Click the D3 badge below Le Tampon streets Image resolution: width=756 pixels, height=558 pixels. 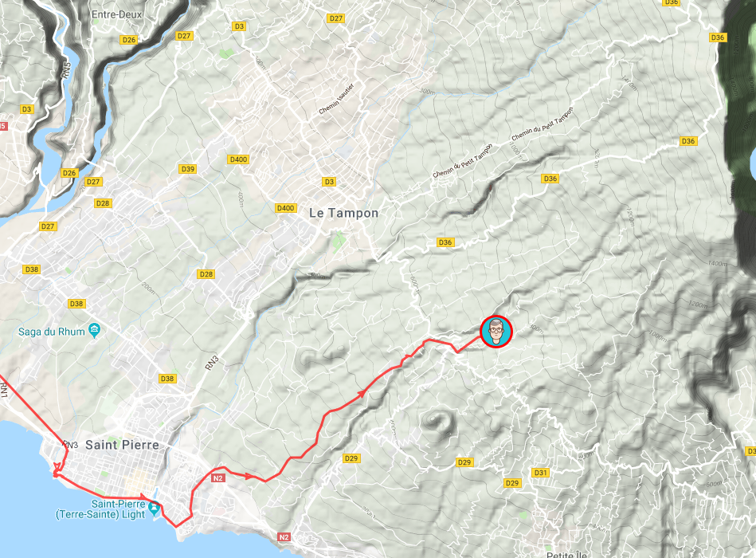[329, 182]
